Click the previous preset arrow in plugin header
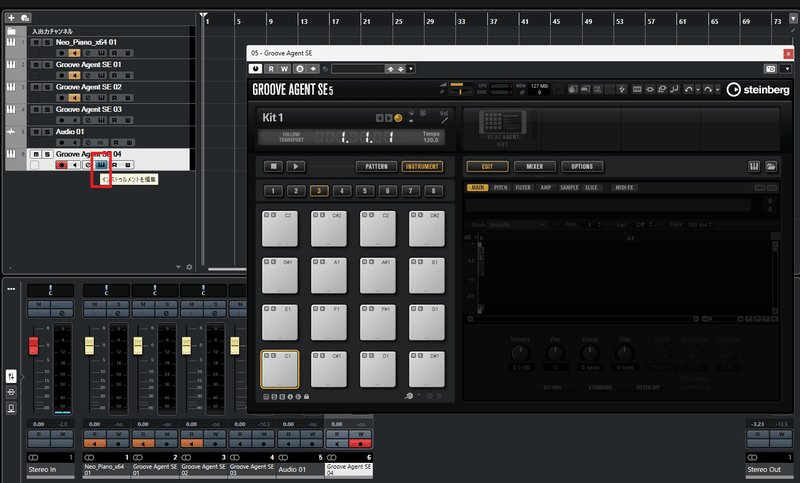The image size is (800, 483). (x=390, y=69)
